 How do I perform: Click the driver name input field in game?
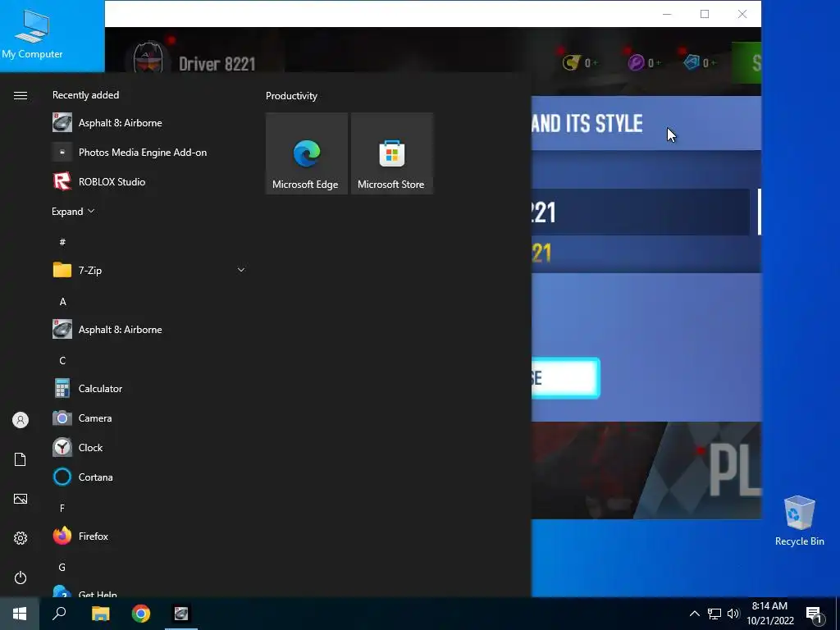640,212
